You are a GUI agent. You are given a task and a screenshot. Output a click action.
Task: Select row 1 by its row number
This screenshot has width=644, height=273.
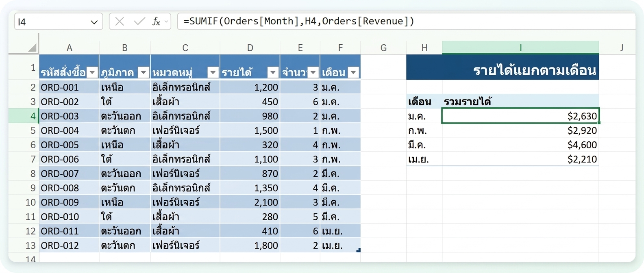(24, 67)
